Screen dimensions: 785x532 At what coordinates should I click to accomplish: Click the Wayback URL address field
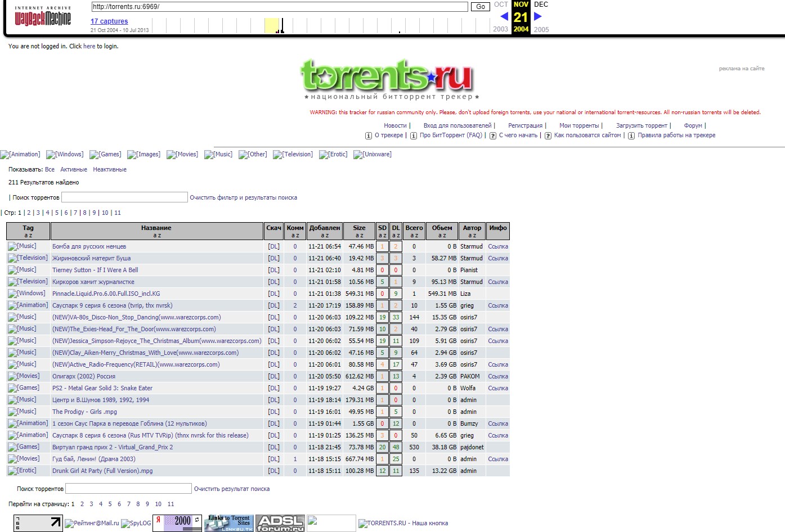(x=280, y=7)
